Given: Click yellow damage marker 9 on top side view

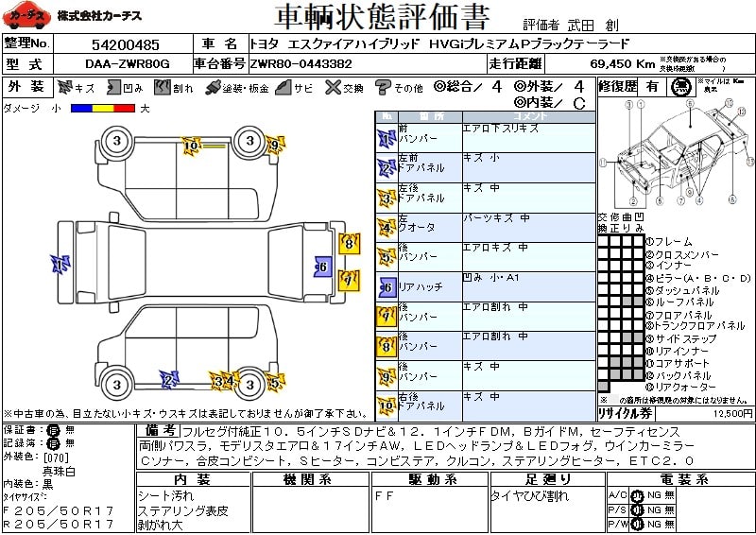Looking at the screenshot, I should click(x=275, y=146).
